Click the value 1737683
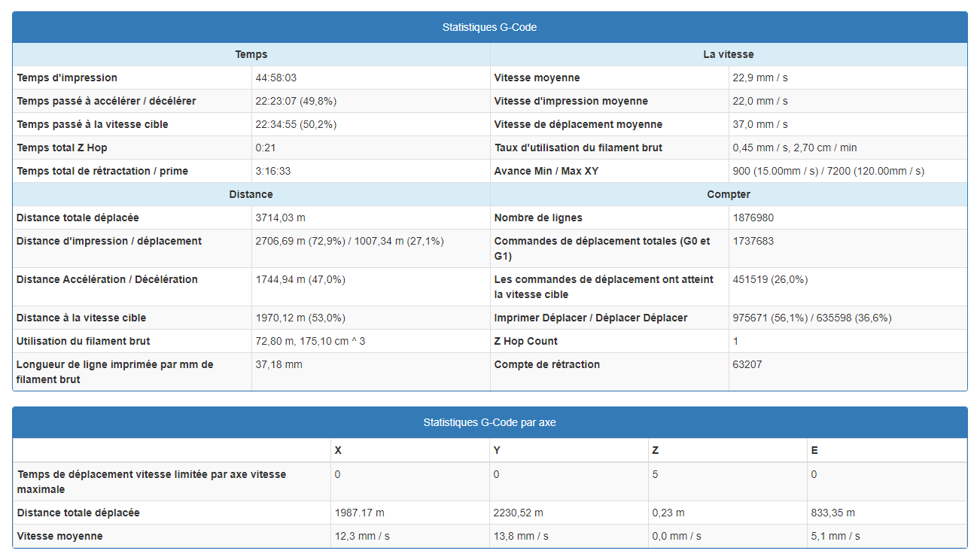Screen dimensions: 977x560 click(753, 241)
